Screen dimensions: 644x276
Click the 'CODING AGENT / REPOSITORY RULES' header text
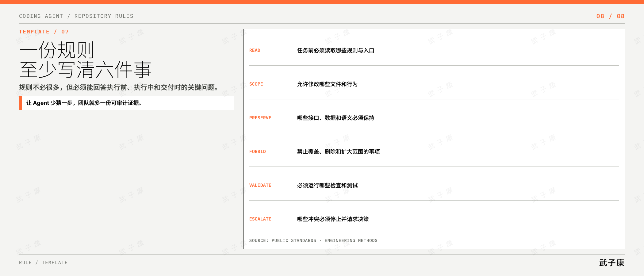coord(76,16)
